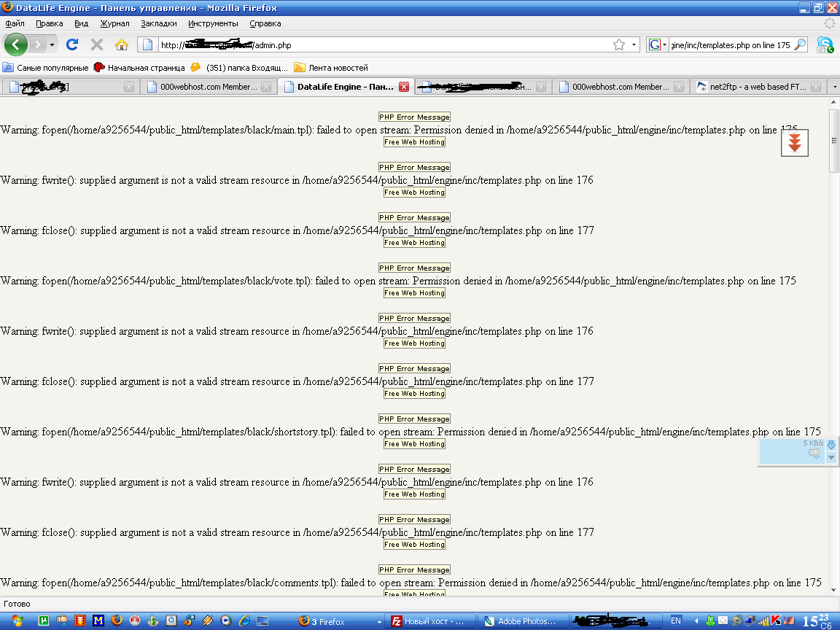The width and height of the screenshot is (840, 630).
Task: Close the DataLife Engine tab
Action: point(404,87)
